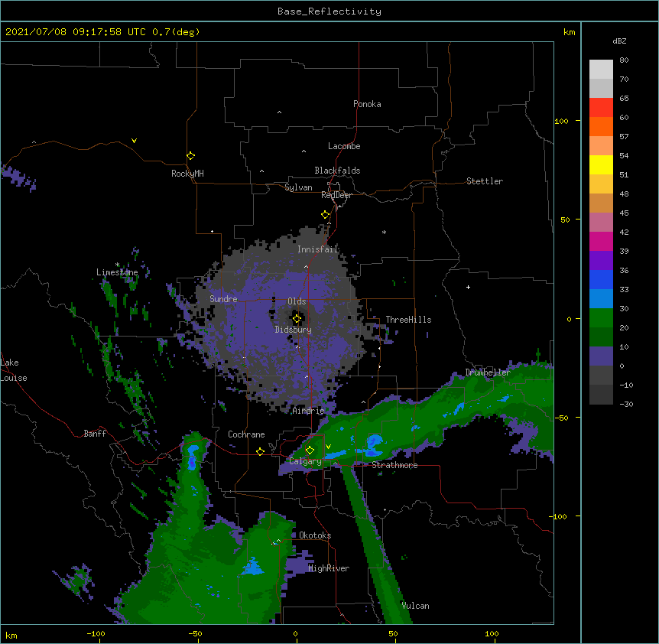Image resolution: width=659 pixels, height=644 pixels.
Task: Select the magenta 39-42 dBZ legend swatch
Action: [x=601, y=241]
